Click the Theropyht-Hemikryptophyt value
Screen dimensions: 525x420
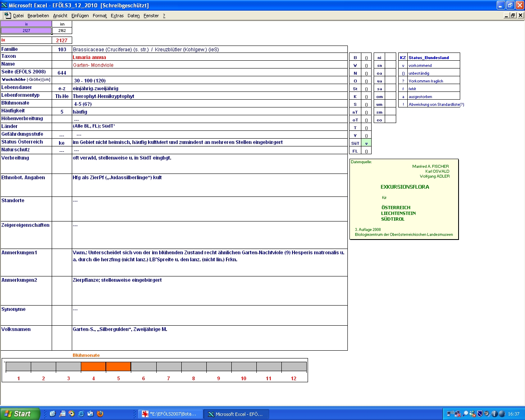(x=103, y=96)
